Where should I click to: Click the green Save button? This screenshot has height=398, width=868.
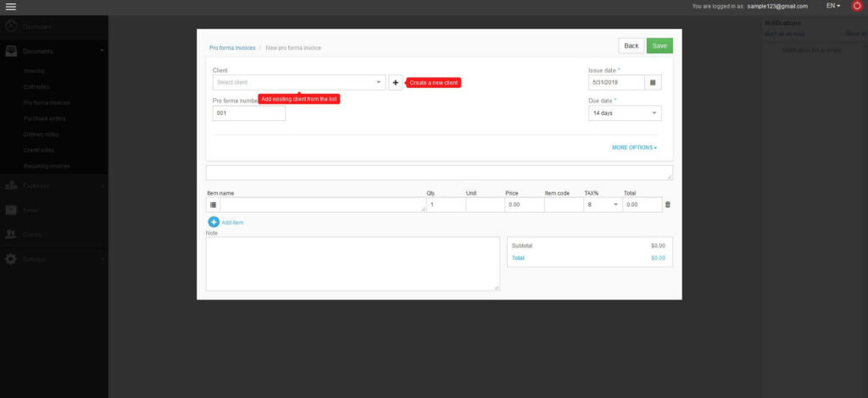659,46
